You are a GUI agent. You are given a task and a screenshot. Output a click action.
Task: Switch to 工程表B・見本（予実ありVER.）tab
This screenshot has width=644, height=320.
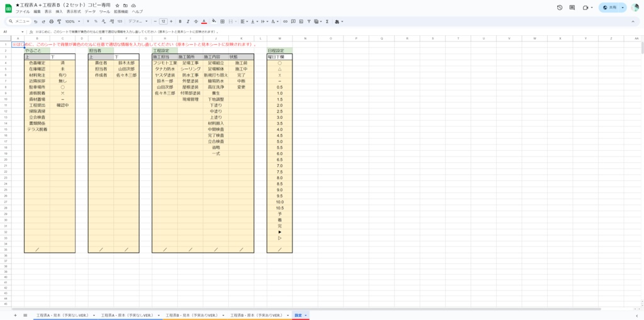pyautogui.click(x=192, y=315)
